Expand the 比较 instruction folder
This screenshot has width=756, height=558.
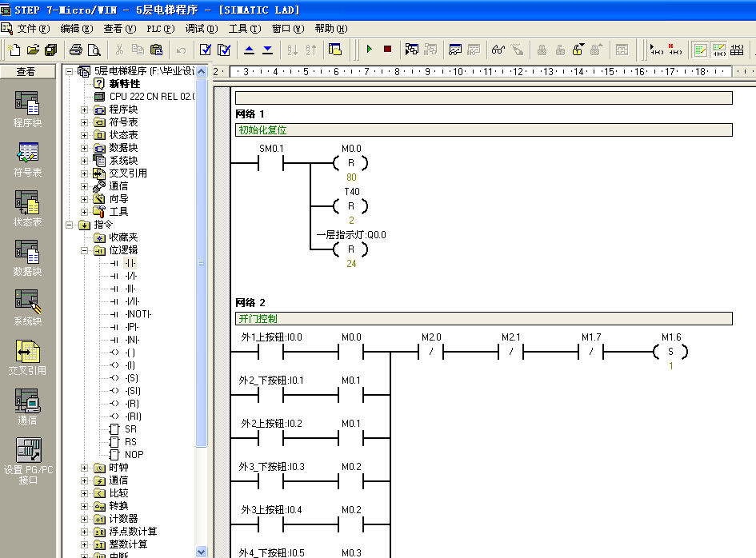click(x=84, y=493)
